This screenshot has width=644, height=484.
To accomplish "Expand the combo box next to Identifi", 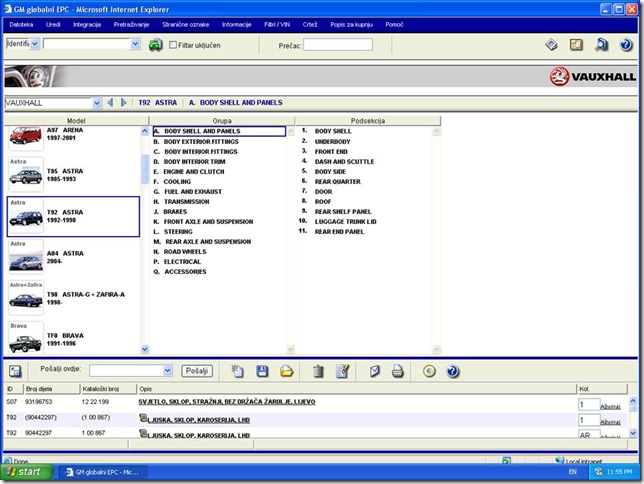I will (x=135, y=44).
